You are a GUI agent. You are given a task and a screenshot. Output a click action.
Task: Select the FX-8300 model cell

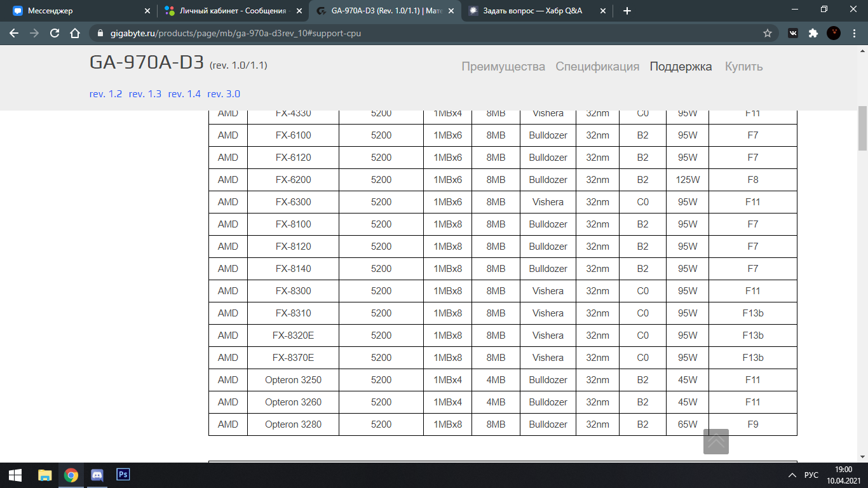(293, 291)
